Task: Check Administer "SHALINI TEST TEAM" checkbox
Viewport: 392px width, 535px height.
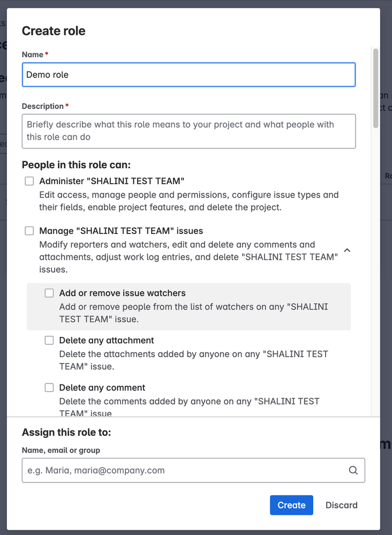Action: point(29,181)
